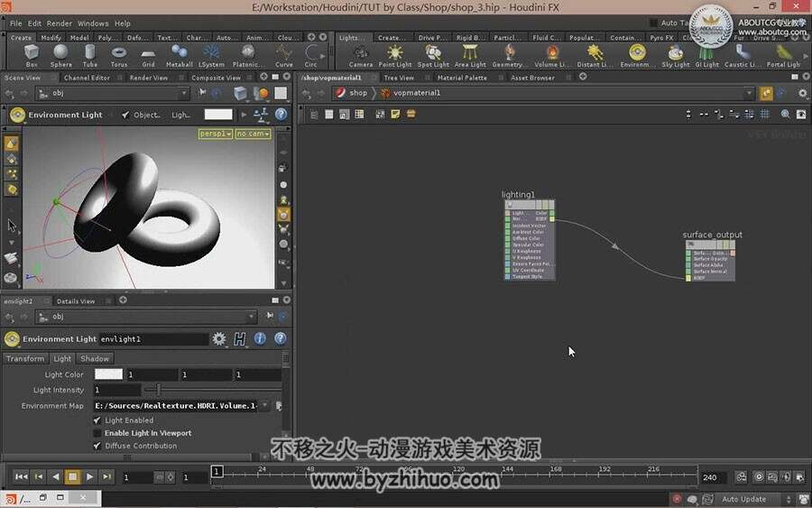The width and height of the screenshot is (812, 508).
Task: Select the LSystem shelf tool
Action: pyautogui.click(x=211, y=55)
